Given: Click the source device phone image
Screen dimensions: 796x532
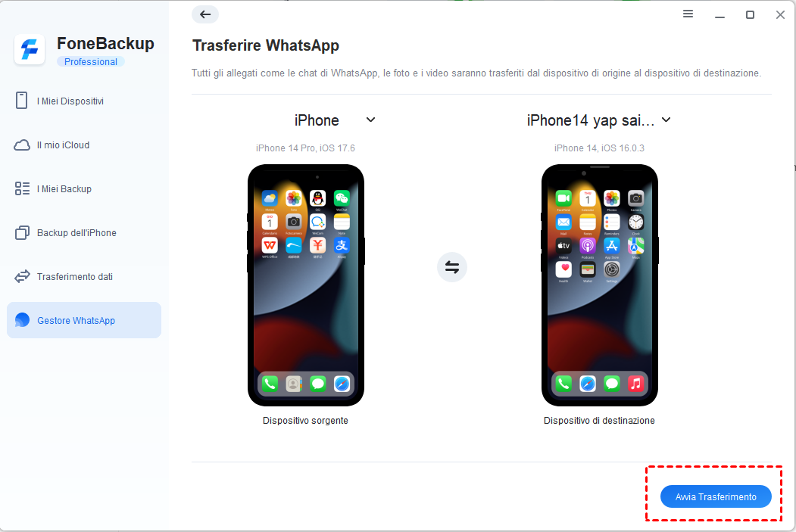Looking at the screenshot, I should 306,285.
